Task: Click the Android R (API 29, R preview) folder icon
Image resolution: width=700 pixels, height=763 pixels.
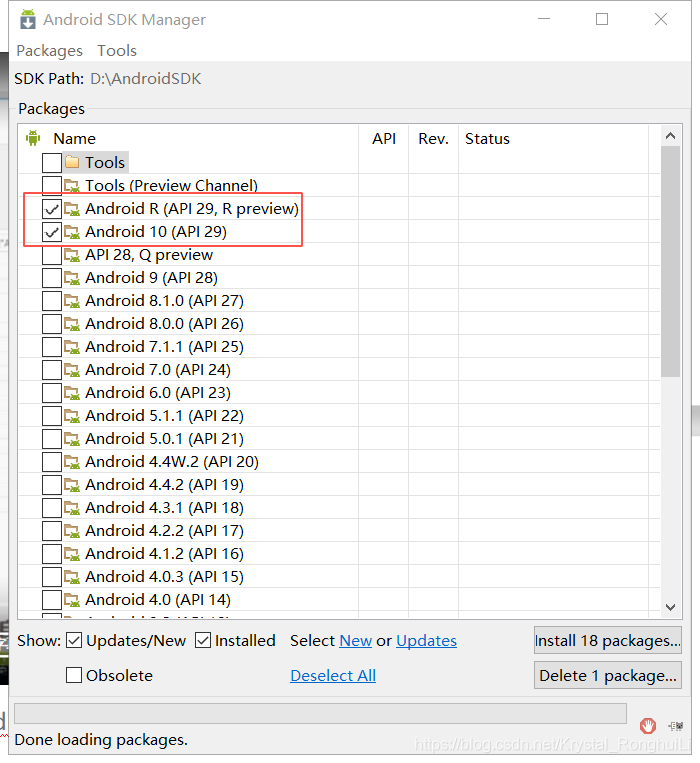Action: coord(72,209)
